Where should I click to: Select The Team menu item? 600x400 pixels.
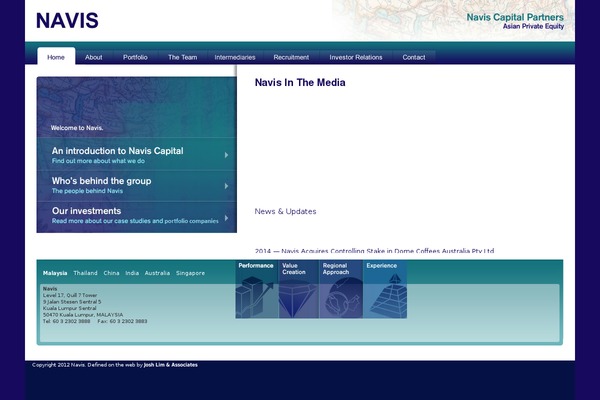(183, 57)
